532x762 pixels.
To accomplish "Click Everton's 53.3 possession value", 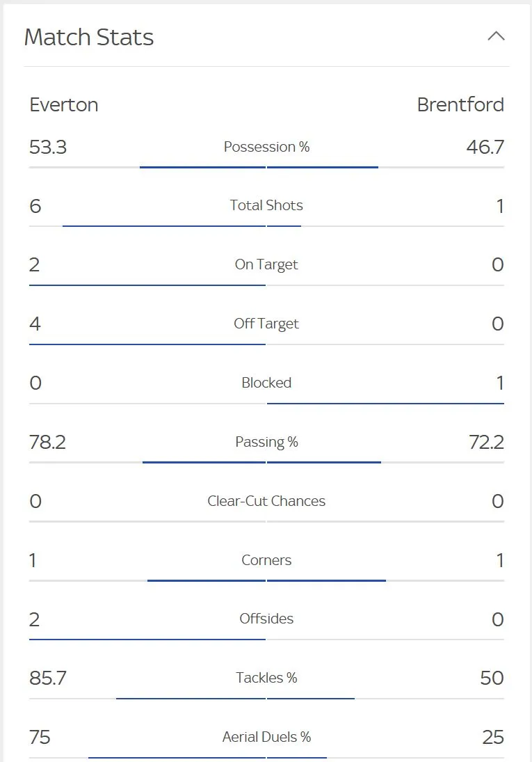I will coord(48,147).
